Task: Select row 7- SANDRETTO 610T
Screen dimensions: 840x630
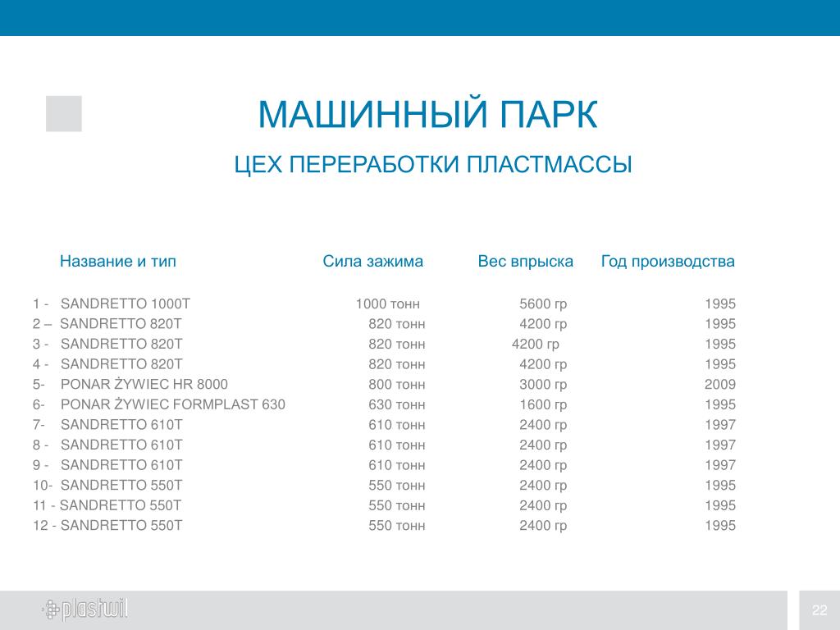Action: point(384,425)
